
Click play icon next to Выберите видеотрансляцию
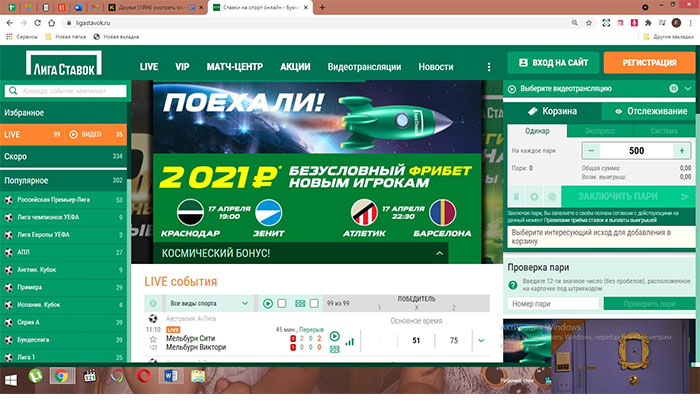512,89
